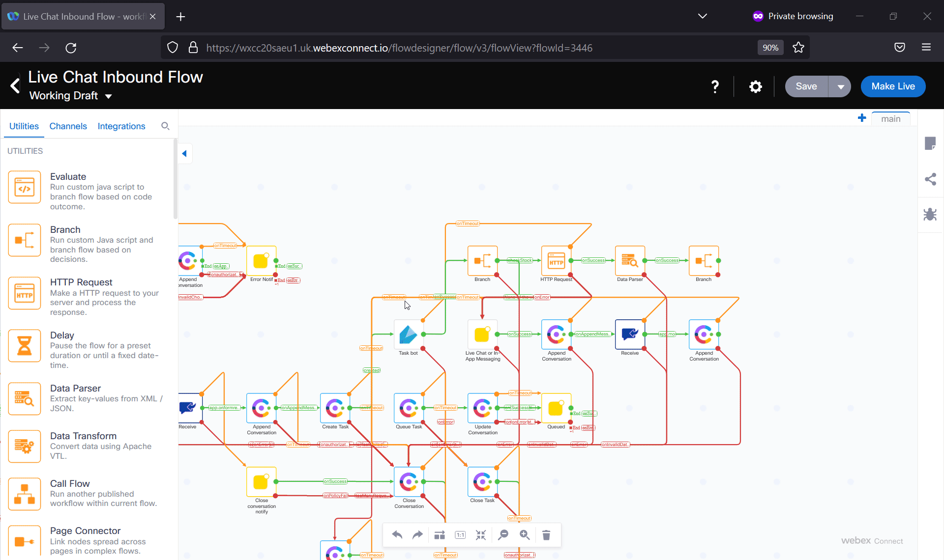Click the Make Live button
Image resolution: width=944 pixels, height=560 pixels.
point(893,87)
